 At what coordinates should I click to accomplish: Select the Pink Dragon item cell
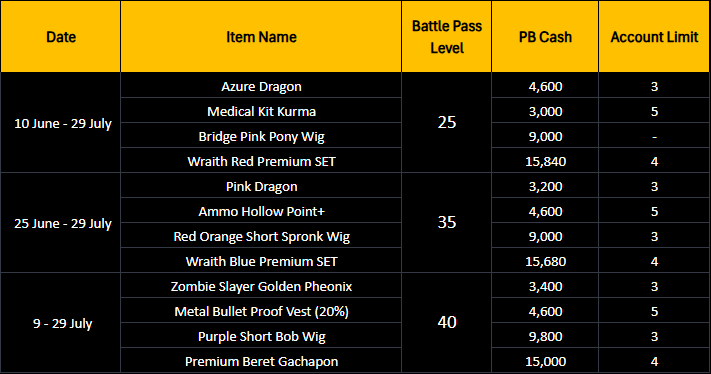261,186
